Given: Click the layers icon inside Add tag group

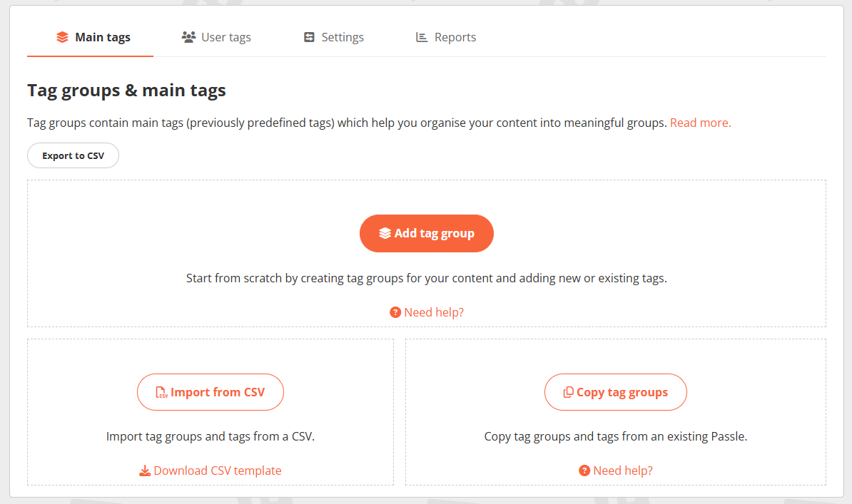Looking at the screenshot, I should pyautogui.click(x=385, y=233).
